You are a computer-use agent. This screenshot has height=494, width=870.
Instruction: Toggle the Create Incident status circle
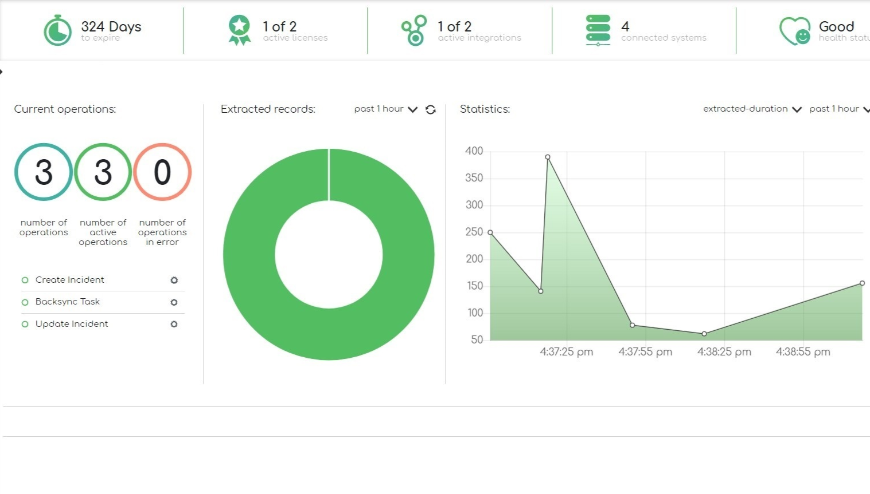pyautogui.click(x=25, y=280)
